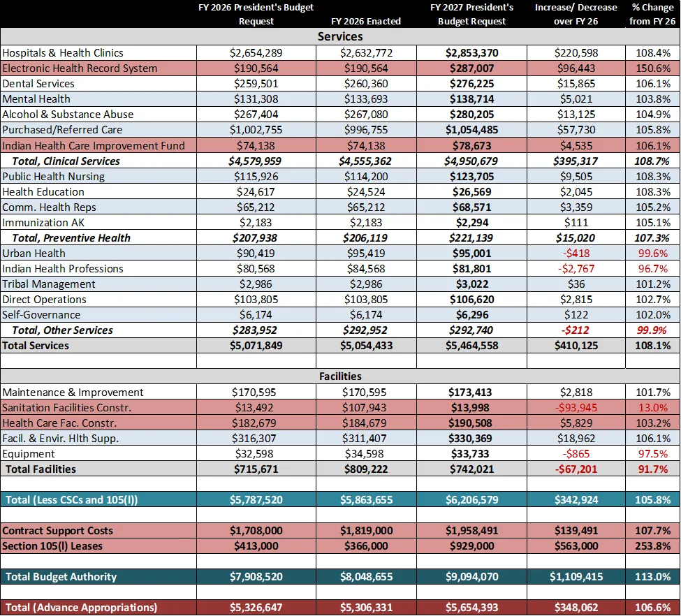Click the Indian Health Professions 96.7% cell
681x616 pixels.
652,269
